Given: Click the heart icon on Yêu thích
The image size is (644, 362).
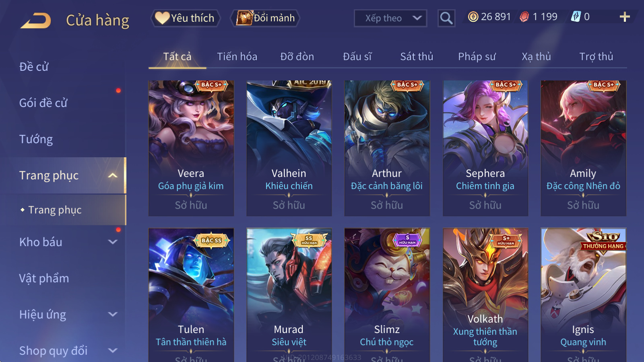Looking at the screenshot, I should click(162, 18).
